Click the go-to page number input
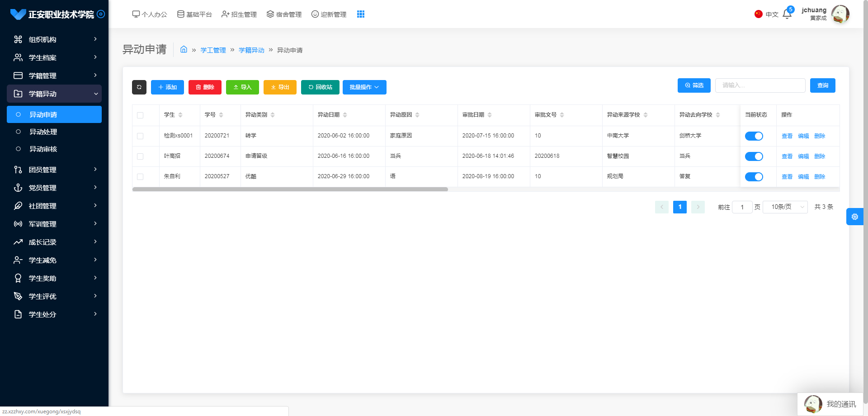Image resolution: width=868 pixels, height=416 pixels. [742, 207]
